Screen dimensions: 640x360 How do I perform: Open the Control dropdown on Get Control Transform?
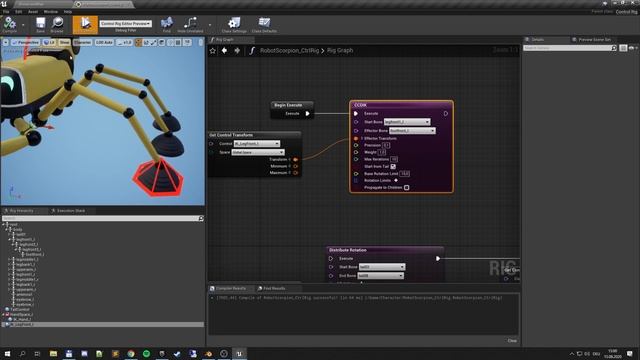(257, 144)
